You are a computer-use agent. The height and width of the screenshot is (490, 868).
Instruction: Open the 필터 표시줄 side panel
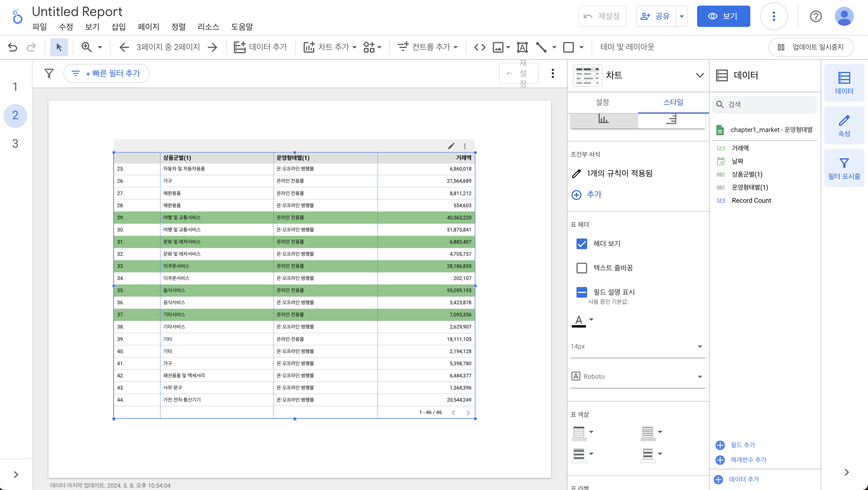click(x=844, y=168)
